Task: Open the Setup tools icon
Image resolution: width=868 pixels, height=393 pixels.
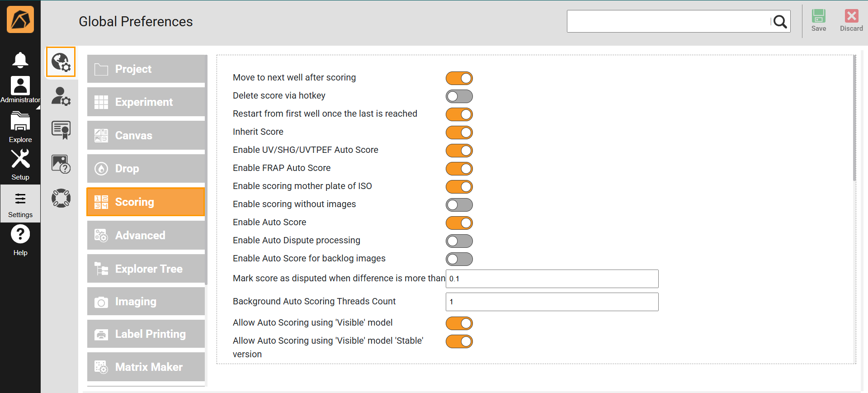Action: [x=20, y=165]
